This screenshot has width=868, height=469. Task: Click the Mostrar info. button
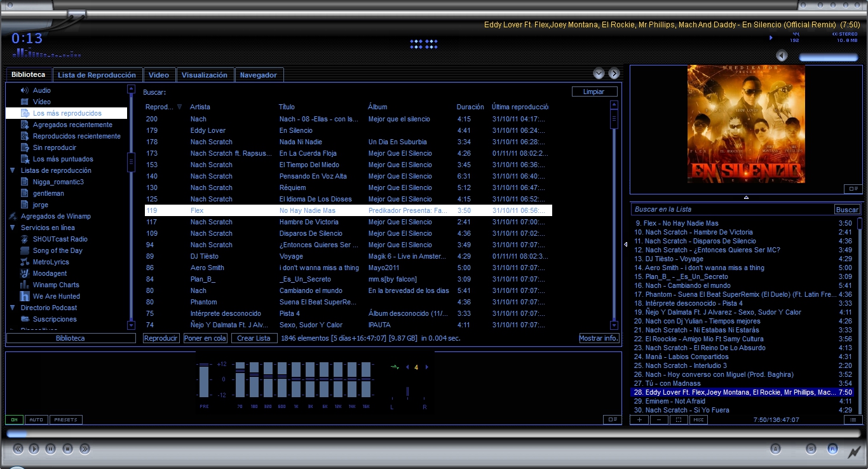click(599, 338)
